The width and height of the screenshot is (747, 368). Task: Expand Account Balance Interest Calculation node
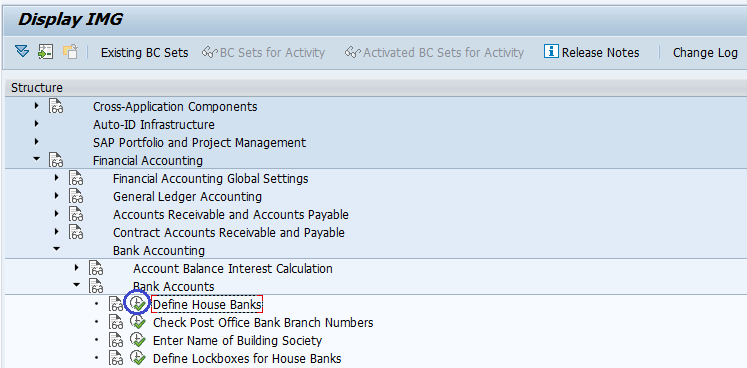coord(77,267)
